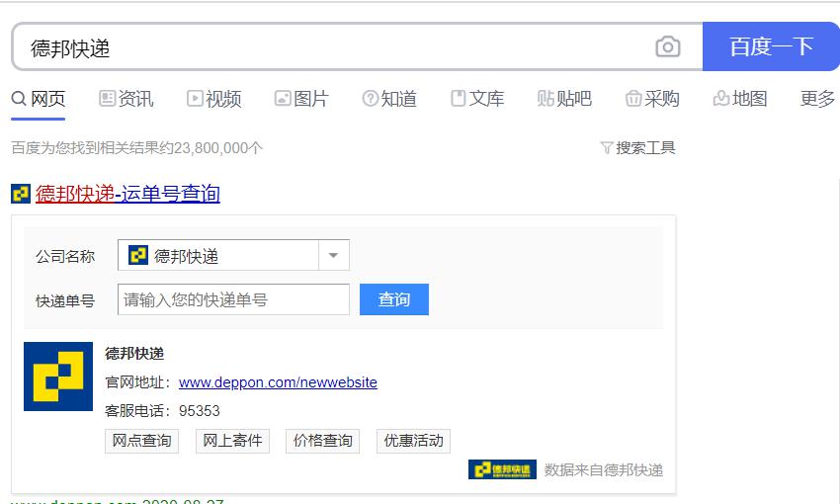Click the magnifier icon on 网页 tab
This screenshot has width=840, height=504.
pyautogui.click(x=19, y=99)
